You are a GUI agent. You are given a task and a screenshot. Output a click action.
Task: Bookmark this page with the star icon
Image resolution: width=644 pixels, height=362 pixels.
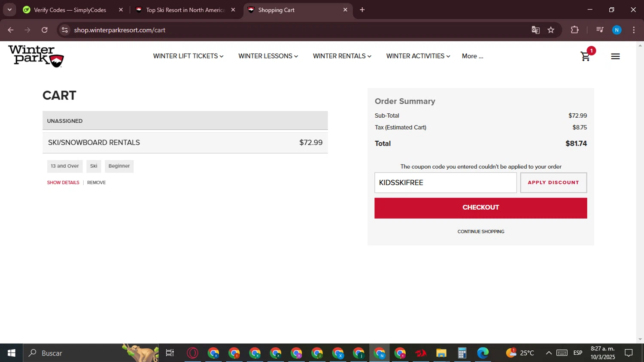click(x=551, y=30)
